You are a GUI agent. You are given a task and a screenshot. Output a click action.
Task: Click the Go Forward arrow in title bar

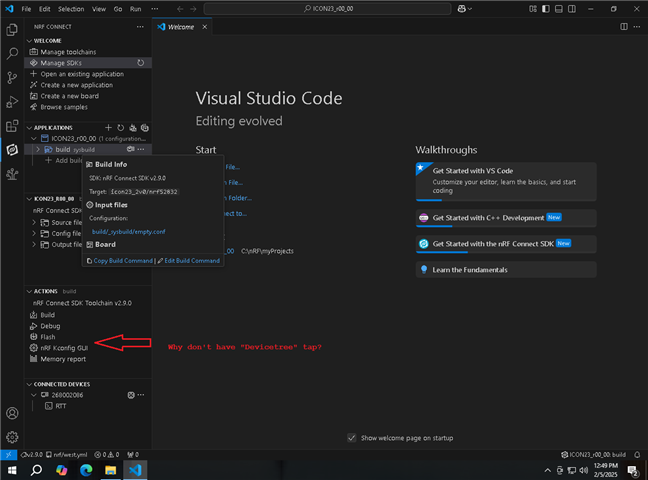tap(193, 9)
